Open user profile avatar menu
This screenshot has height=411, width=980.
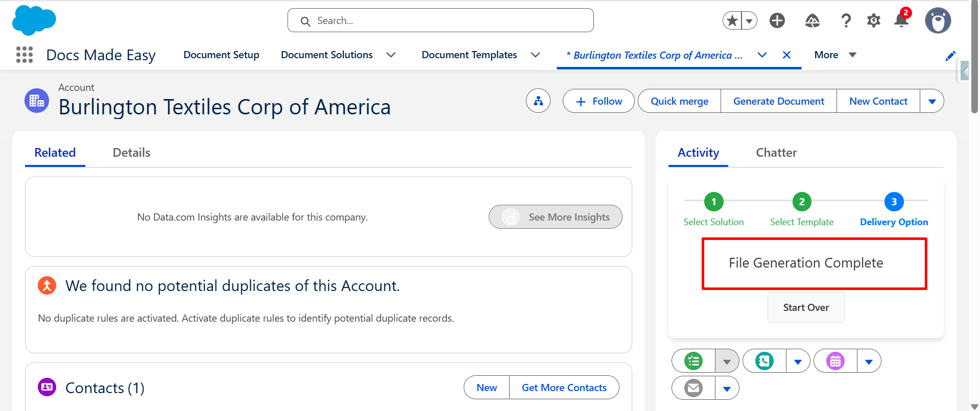coord(938,20)
